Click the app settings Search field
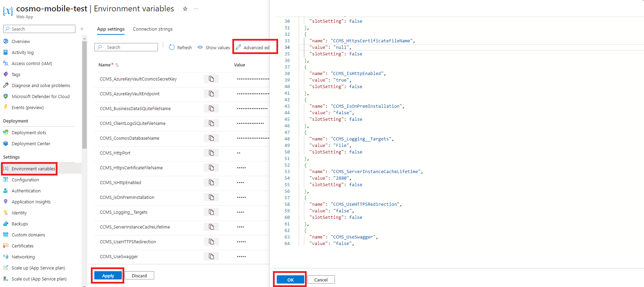This screenshot has height=287, width=644. [x=126, y=47]
